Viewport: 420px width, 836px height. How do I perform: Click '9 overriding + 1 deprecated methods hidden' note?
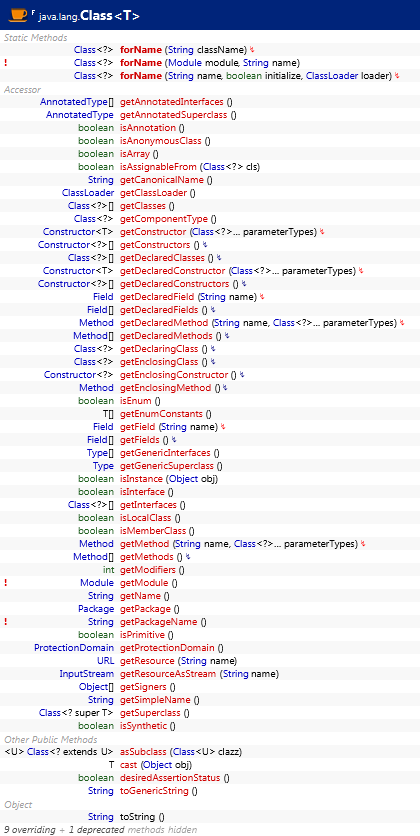(101, 830)
